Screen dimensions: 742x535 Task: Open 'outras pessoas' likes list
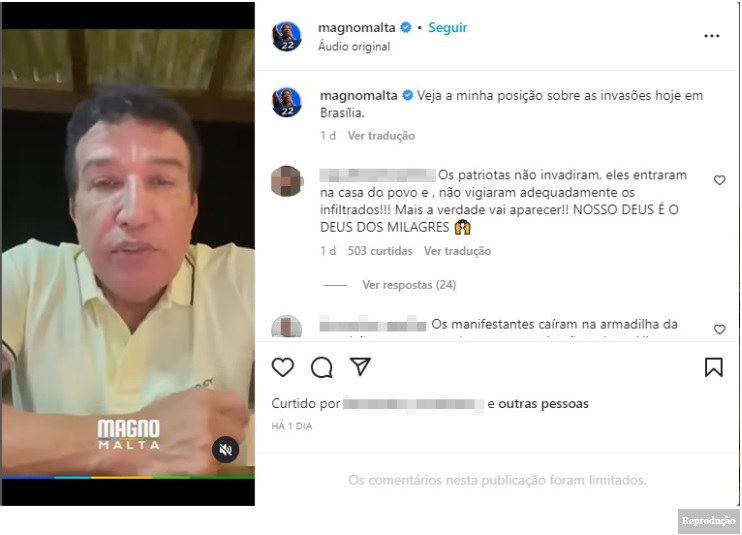(x=543, y=403)
